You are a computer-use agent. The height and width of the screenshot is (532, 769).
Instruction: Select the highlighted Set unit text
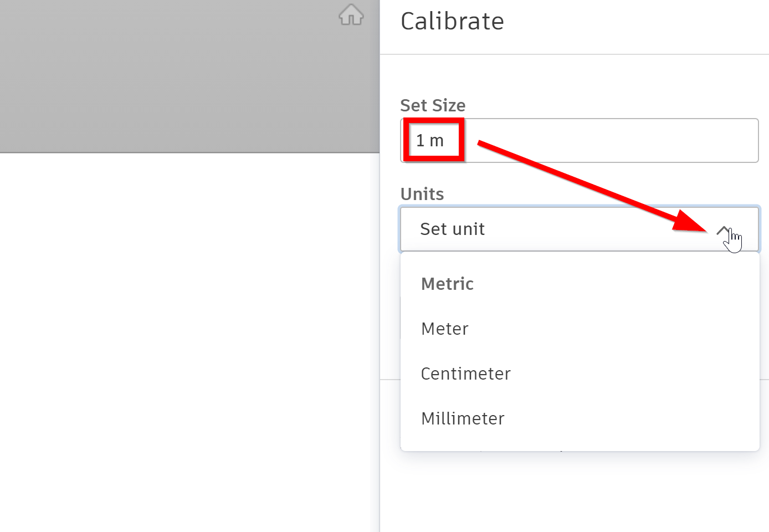[453, 229]
